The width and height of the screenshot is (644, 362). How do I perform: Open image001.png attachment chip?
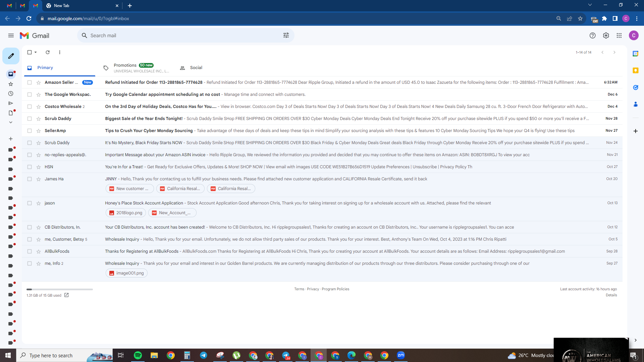127,273
